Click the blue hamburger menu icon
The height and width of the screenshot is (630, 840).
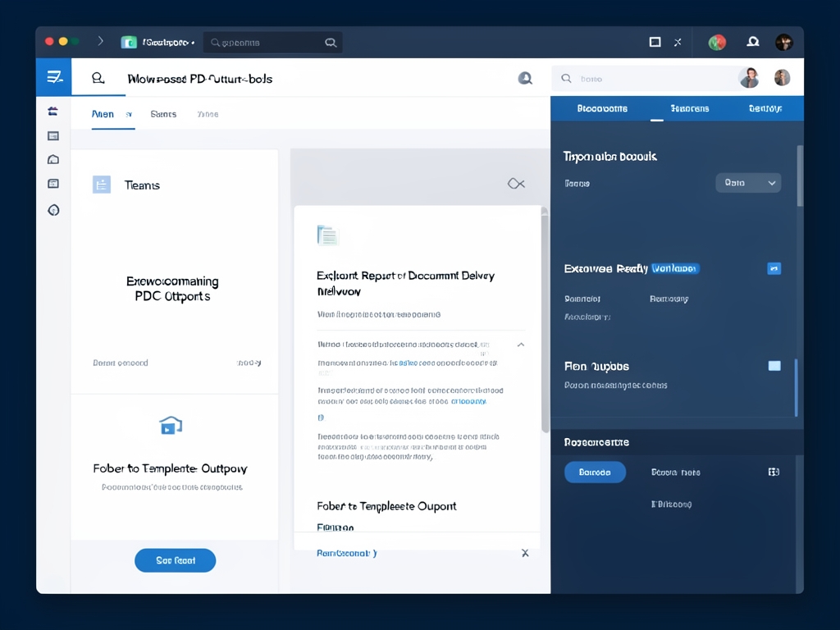[54, 77]
